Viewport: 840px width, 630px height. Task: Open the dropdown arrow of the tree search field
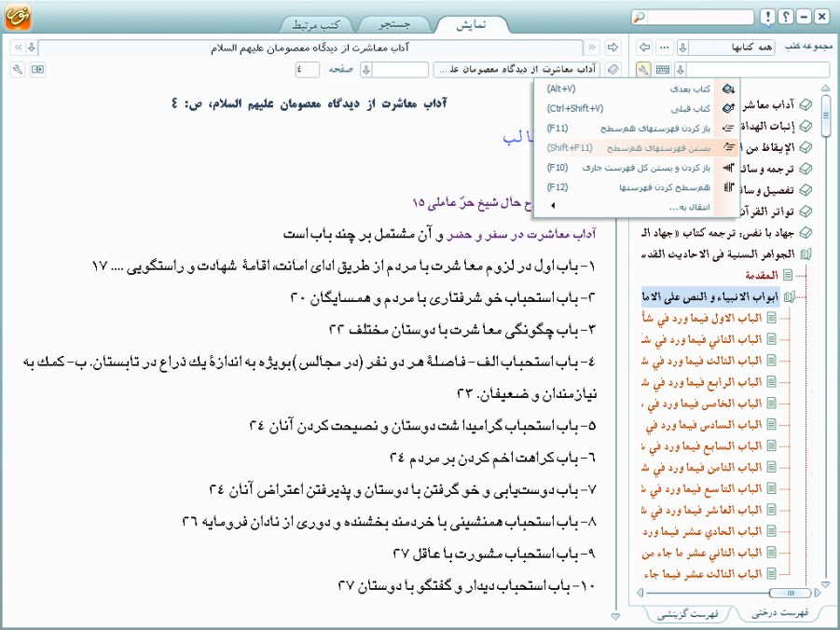tap(681, 70)
